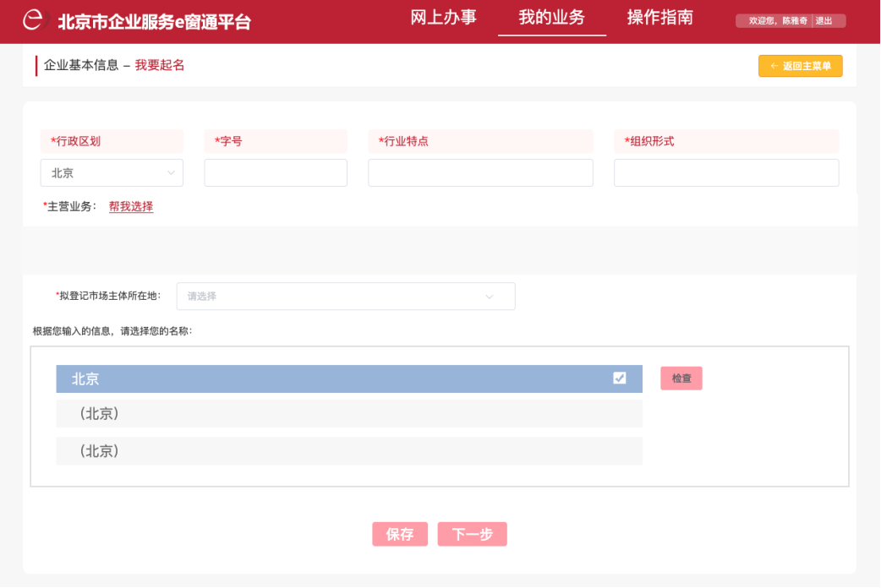
Task: Click the 字号 input field
Action: click(x=276, y=173)
